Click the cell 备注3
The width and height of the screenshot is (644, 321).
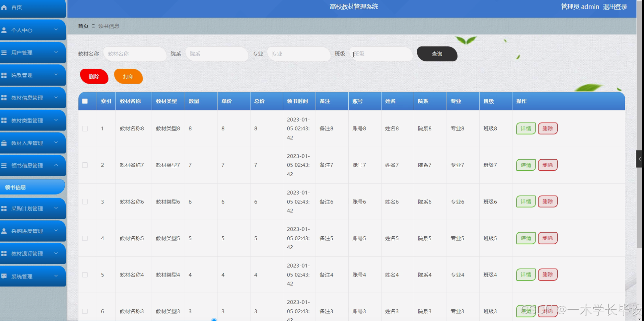(326, 311)
